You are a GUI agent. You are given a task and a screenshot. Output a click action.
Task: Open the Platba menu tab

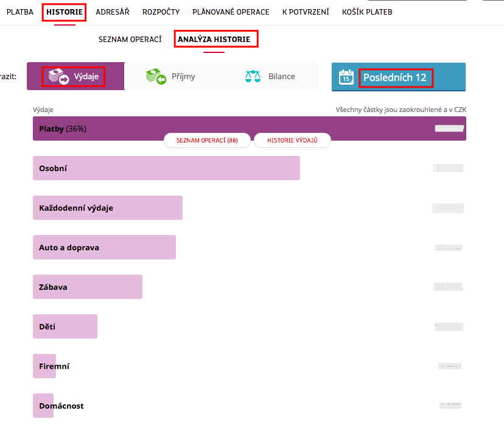[x=19, y=12]
